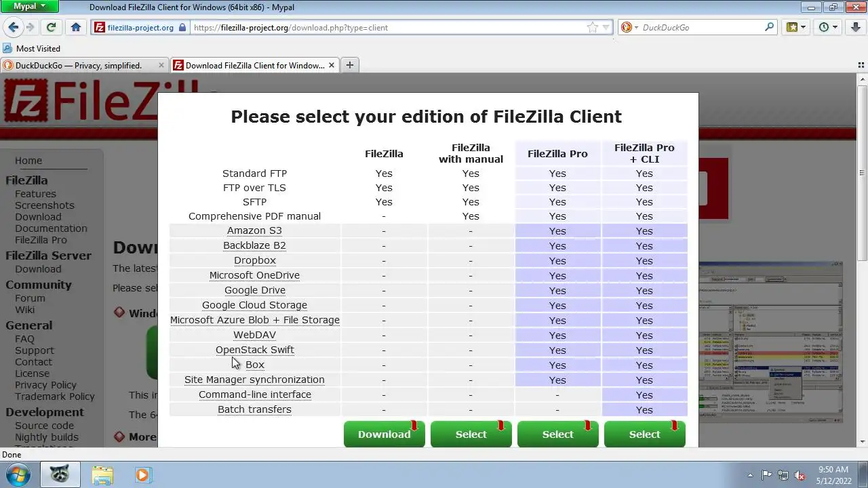Image resolution: width=868 pixels, height=488 pixels.
Task: Click the Dropbox feature label
Action: 254,261
